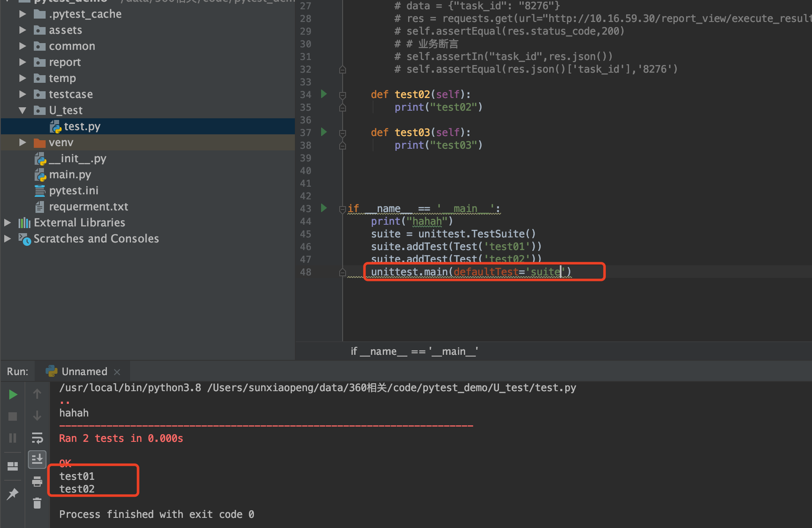The width and height of the screenshot is (812, 528).
Task: Close the Unnamed run tab
Action: 117,372
